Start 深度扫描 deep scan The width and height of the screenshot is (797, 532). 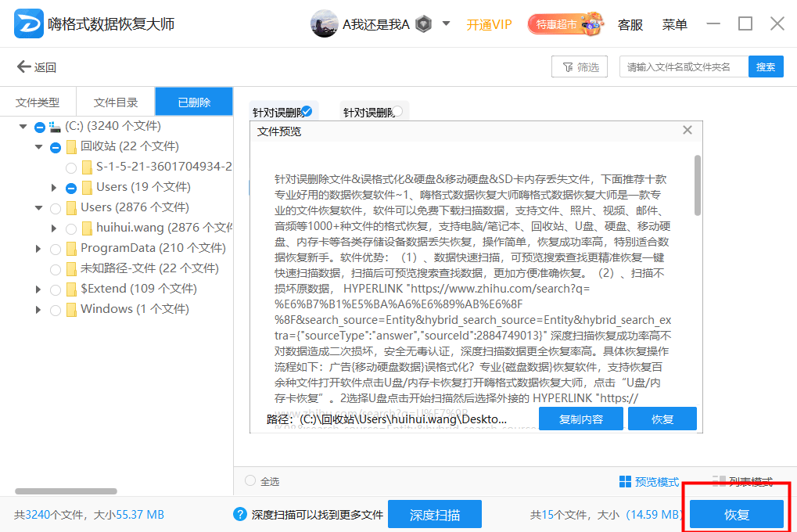pyautogui.click(x=435, y=515)
